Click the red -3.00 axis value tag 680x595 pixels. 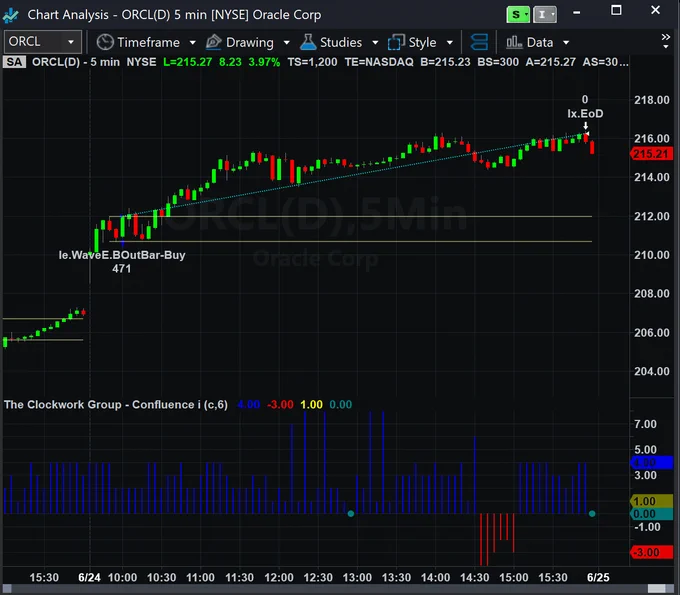tap(651, 552)
